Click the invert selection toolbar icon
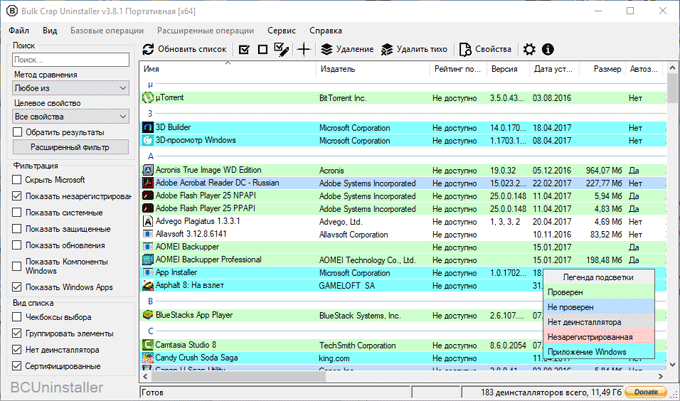The width and height of the screenshot is (680, 401). click(282, 49)
